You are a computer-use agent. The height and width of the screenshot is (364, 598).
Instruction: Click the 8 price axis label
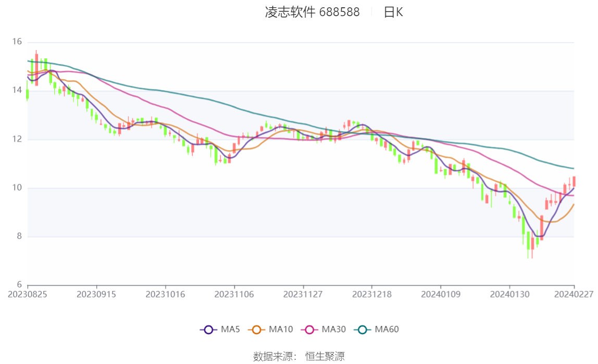(19, 236)
